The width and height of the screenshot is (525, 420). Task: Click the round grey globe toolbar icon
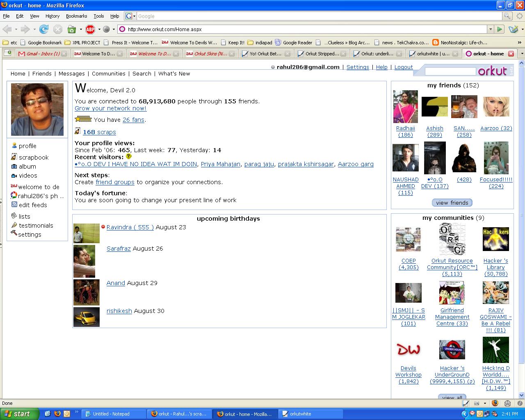tap(106, 29)
